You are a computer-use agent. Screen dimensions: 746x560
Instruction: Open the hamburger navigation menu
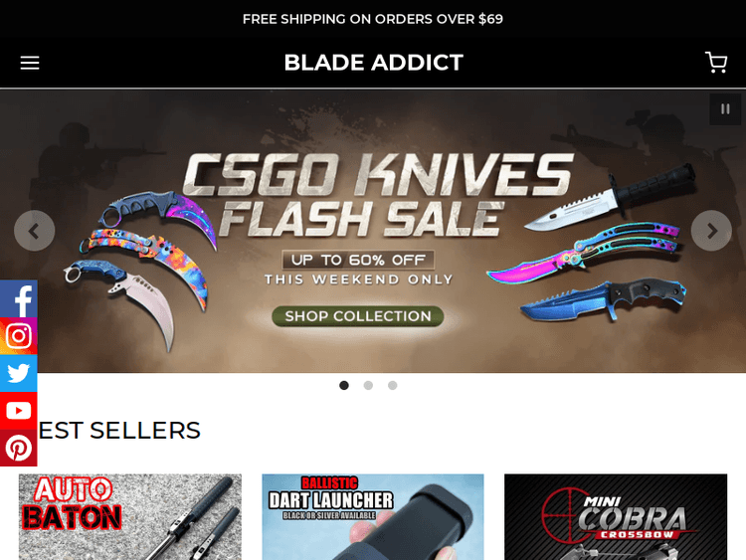coord(30,63)
